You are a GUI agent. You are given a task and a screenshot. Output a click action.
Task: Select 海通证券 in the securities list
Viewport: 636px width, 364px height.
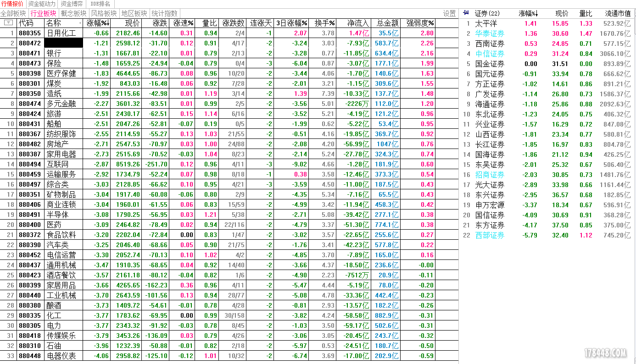547,104
